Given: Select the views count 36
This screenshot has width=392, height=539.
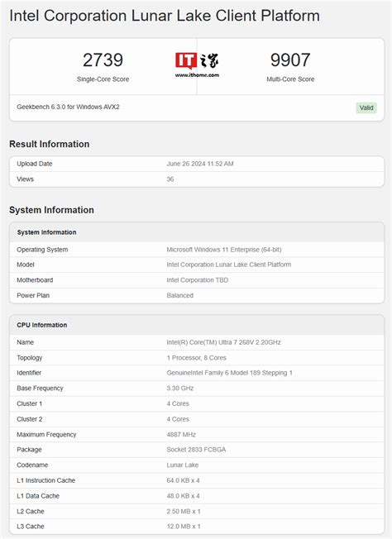Looking at the screenshot, I should click(170, 179).
